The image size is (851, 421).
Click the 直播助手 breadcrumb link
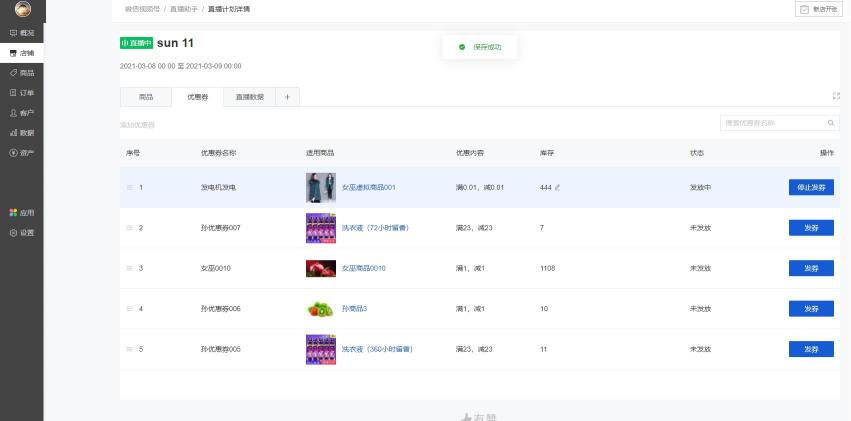[x=184, y=9]
